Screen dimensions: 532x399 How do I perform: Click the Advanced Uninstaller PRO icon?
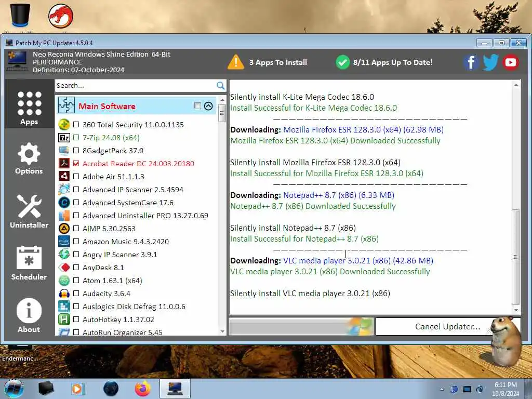pyautogui.click(x=64, y=216)
